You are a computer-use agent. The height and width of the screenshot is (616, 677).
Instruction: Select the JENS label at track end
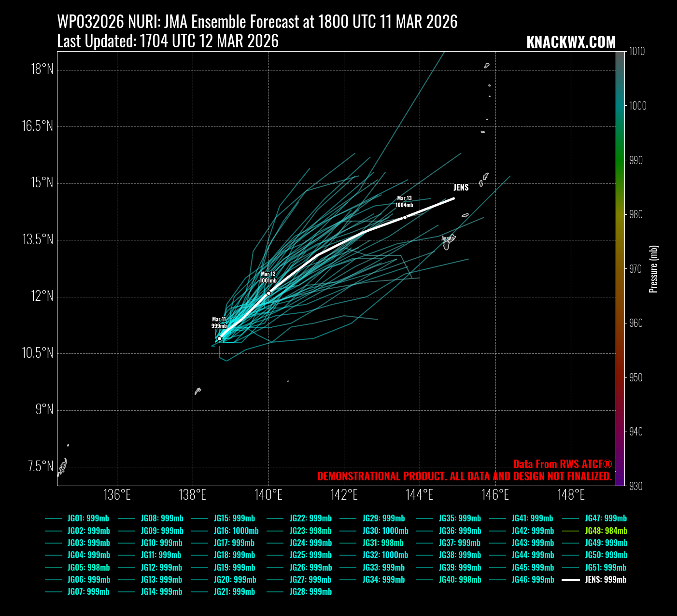pyautogui.click(x=461, y=187)
